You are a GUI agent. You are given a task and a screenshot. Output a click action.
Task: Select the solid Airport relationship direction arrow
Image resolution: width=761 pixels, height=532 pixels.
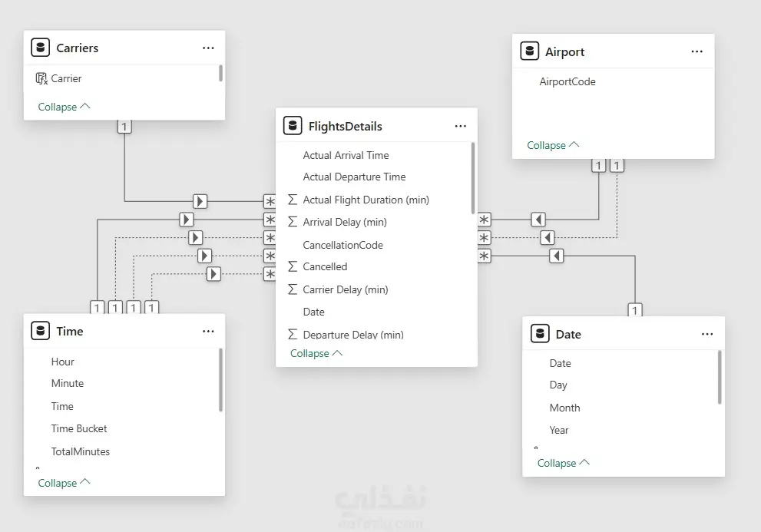pos(538,220)
